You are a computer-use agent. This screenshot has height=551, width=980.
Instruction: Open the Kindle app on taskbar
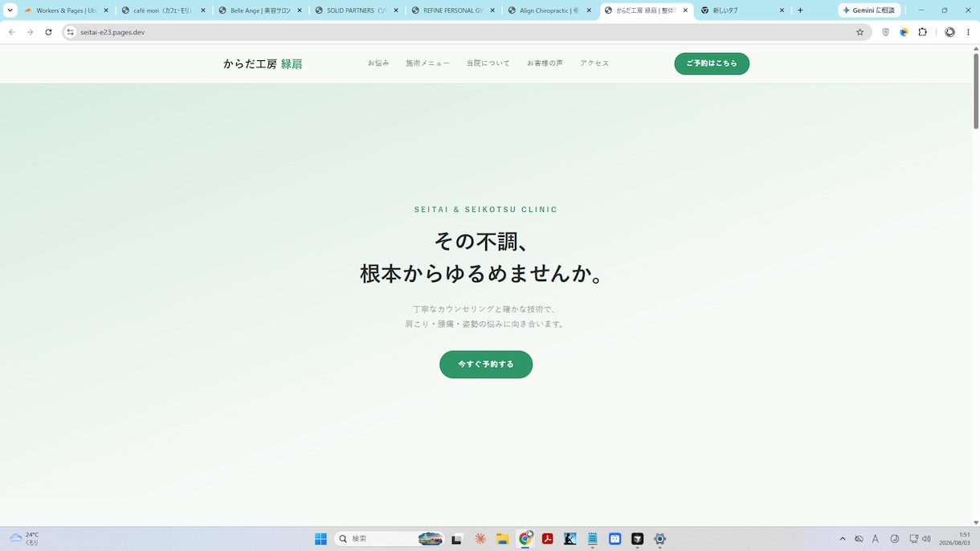pos(570,539)
